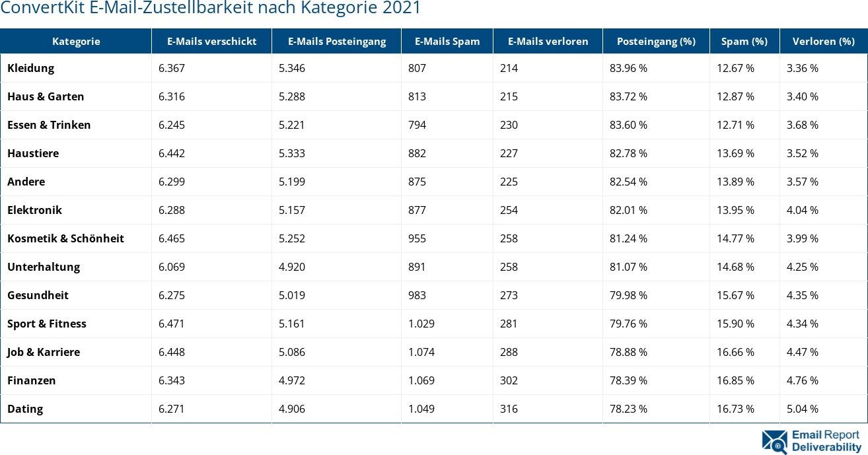The width and height of the screenshot is (868, 455).
Task: Click the Kategorie column header
Action: (x=76, y=41)
